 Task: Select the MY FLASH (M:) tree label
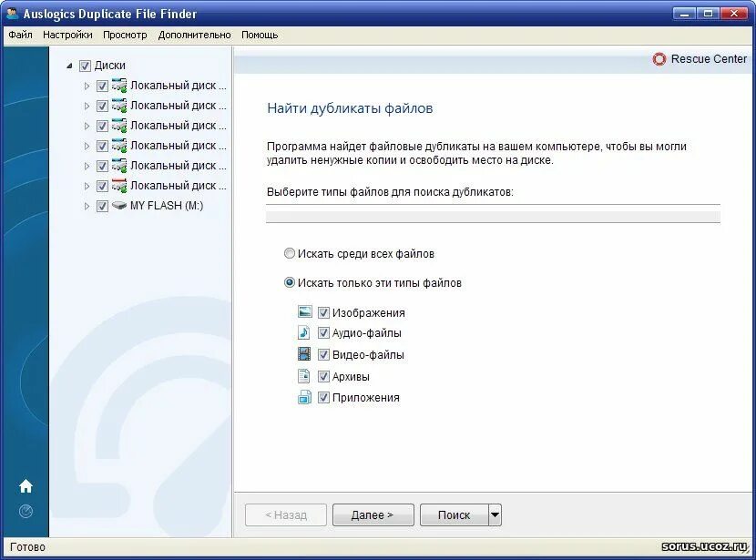167,206
